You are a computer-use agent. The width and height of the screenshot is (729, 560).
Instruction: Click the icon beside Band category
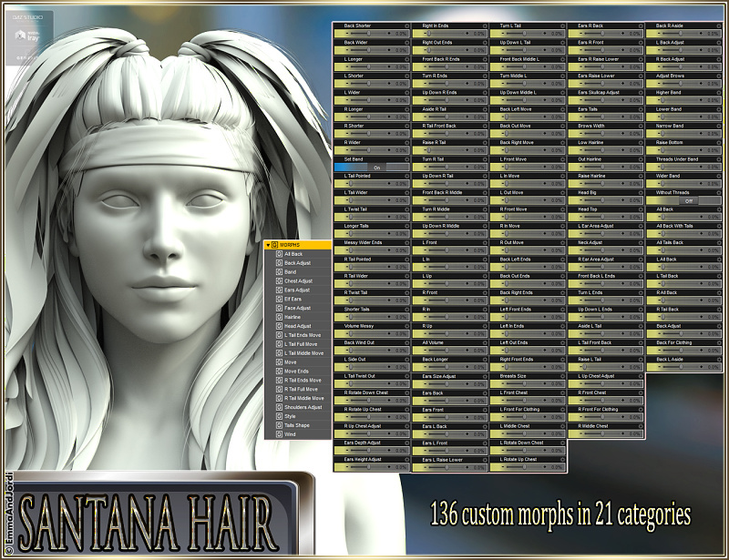(x=279, y=272)
